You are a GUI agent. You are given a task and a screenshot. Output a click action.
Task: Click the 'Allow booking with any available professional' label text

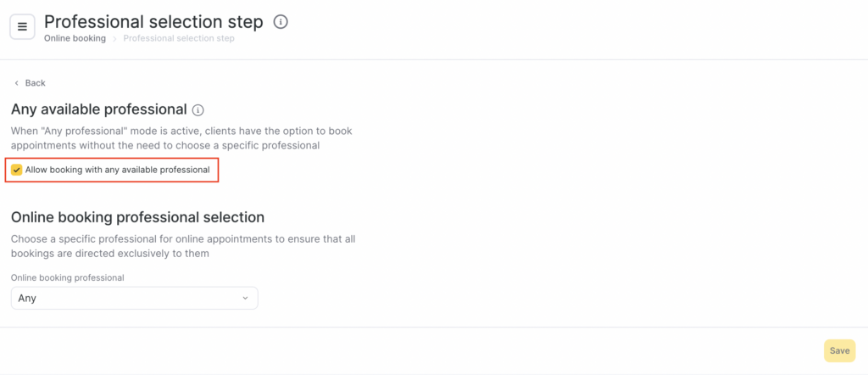tap(117, 170)
